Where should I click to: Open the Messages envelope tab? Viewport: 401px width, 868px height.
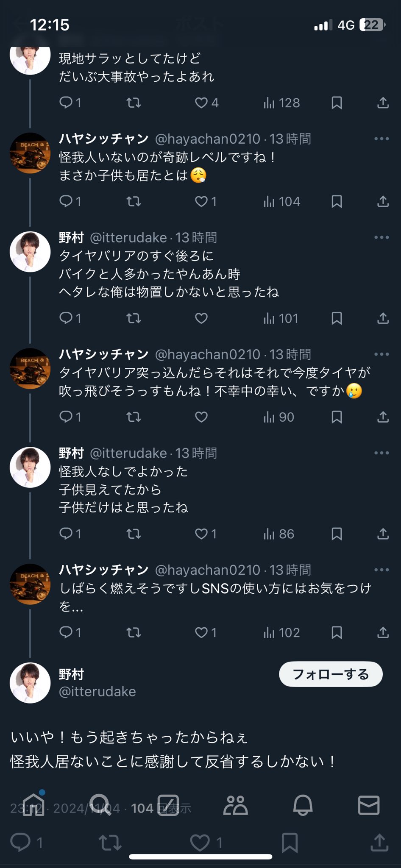[369, 804]
